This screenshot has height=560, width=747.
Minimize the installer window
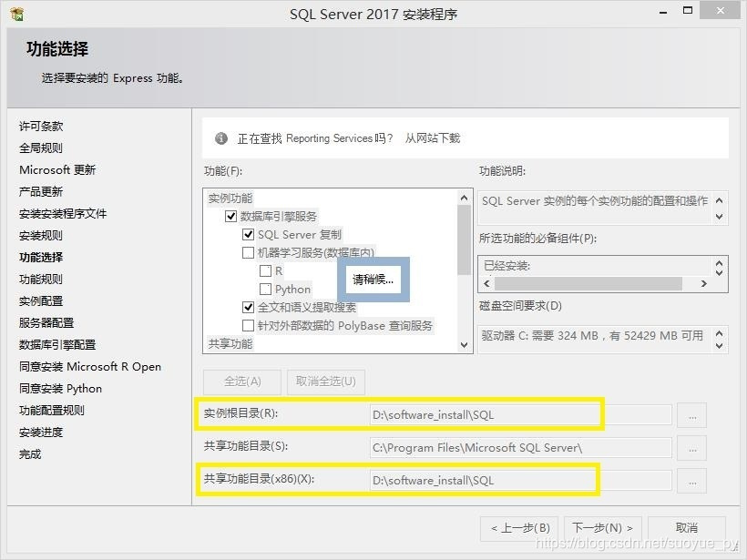663,12
